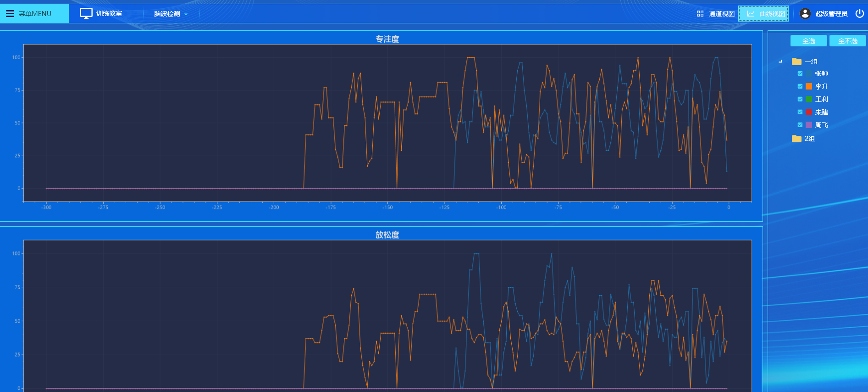Image resolution: width=868 pixels, height=392 pixels.
Task: Toggle the 李升 checkbox
Action: click(x=800, y=86)
